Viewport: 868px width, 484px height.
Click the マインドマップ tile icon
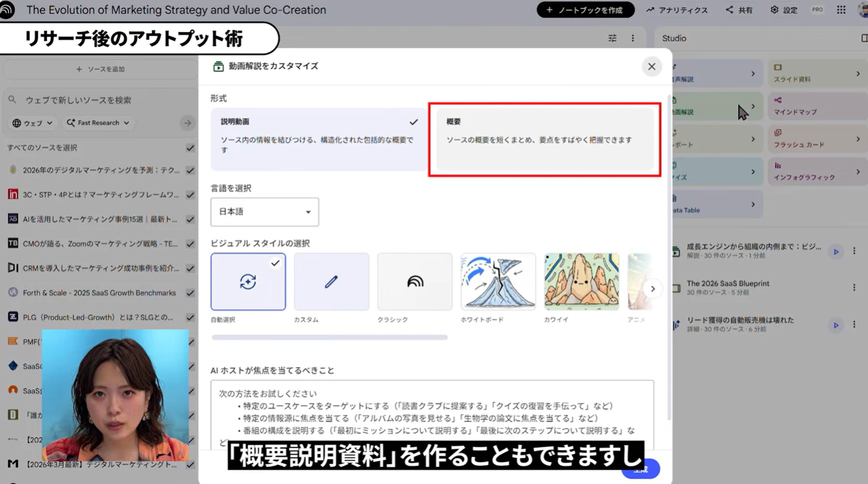[778, 100]
